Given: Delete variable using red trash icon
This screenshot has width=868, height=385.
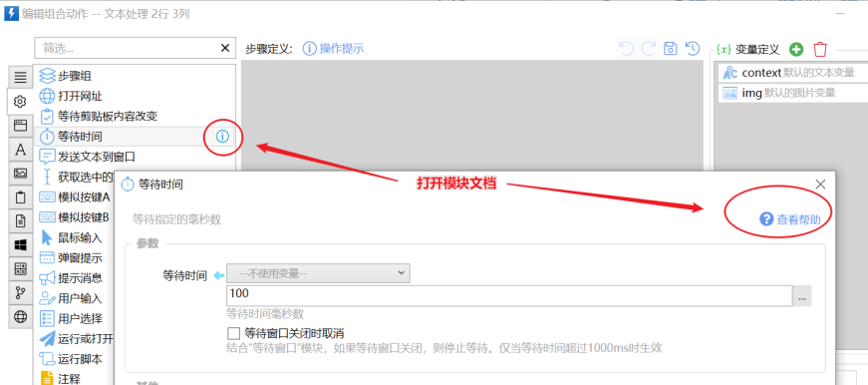Looking at the screenshot, I should (x=820, y=49).
